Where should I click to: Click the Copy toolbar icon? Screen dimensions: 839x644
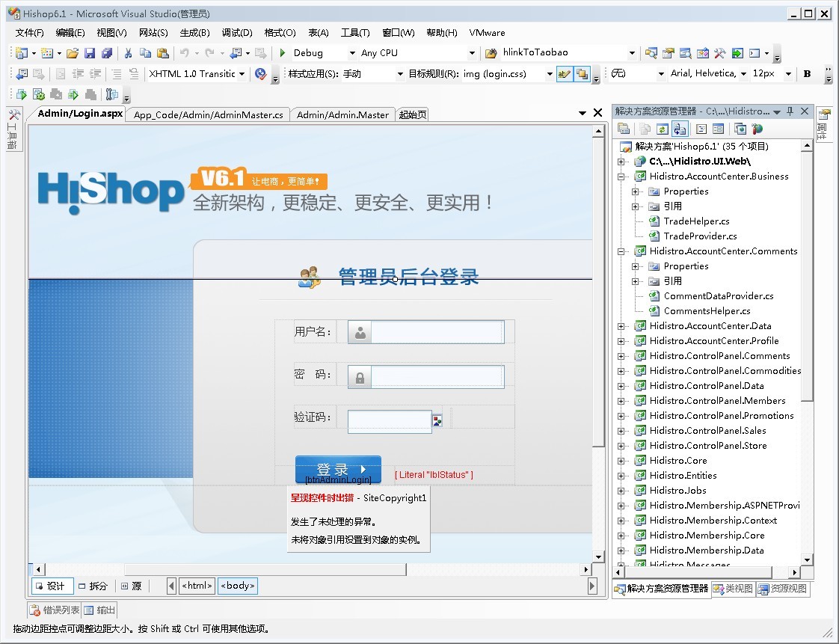(x=145, y=53)
